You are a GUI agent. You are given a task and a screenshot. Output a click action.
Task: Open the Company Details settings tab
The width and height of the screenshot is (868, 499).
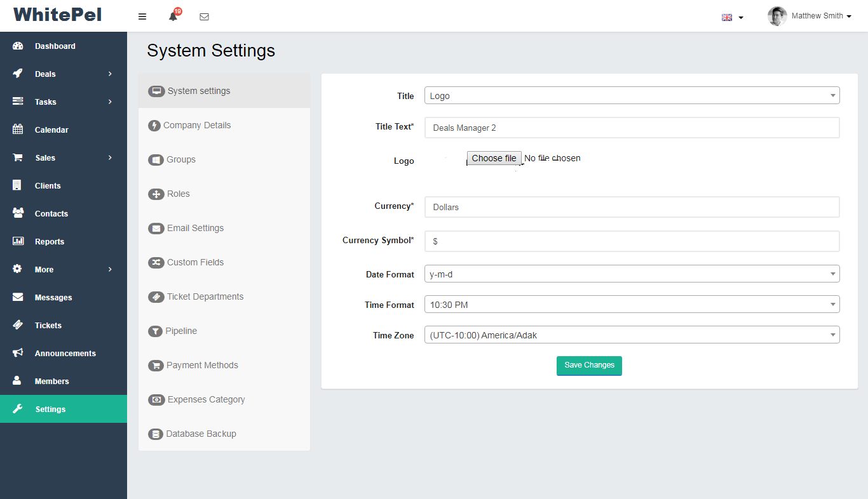(196, 125)
